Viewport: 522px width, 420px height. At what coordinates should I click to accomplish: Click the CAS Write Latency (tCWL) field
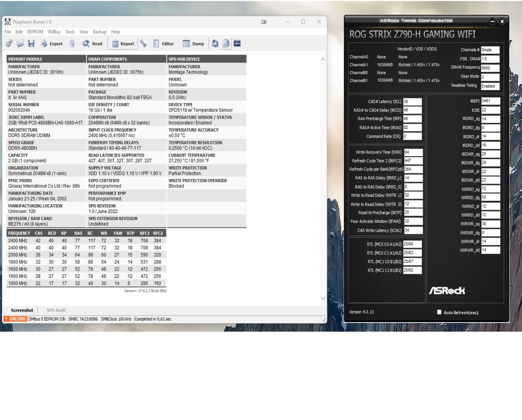point(413,230)
